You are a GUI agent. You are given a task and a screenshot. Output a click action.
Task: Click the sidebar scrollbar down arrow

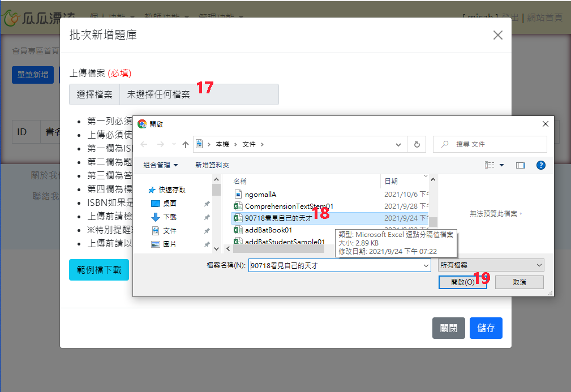click(216, 249)
